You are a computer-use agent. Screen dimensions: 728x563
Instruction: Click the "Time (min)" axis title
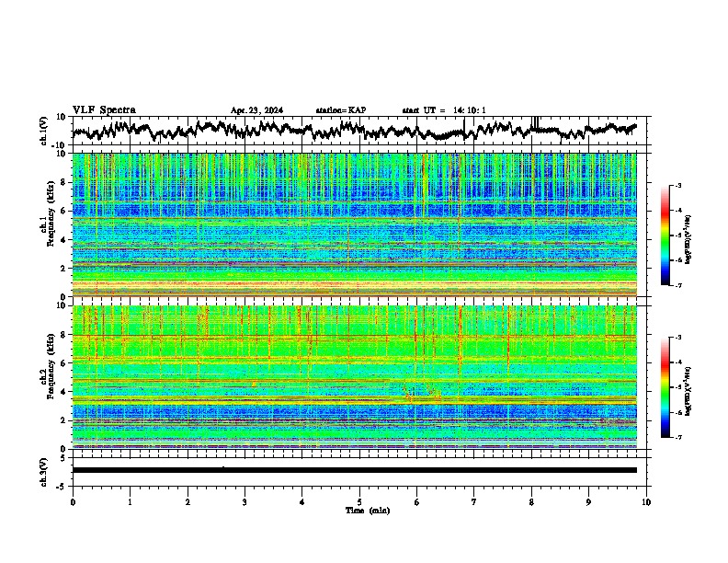[368, 511]
